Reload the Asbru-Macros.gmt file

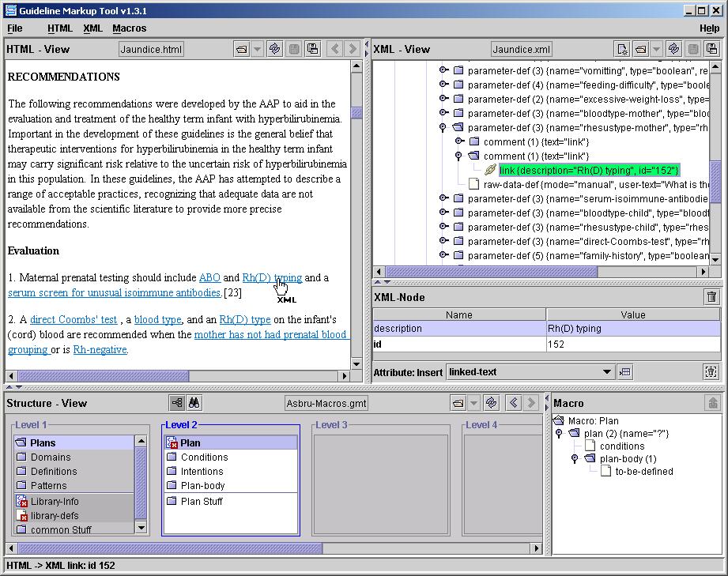coord(491,403)
